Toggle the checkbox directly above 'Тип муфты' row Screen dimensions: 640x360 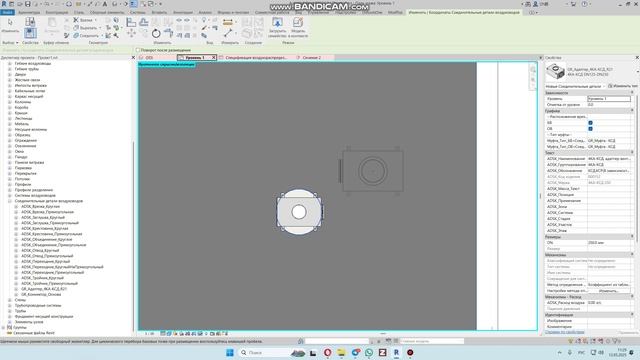point(590,129)
